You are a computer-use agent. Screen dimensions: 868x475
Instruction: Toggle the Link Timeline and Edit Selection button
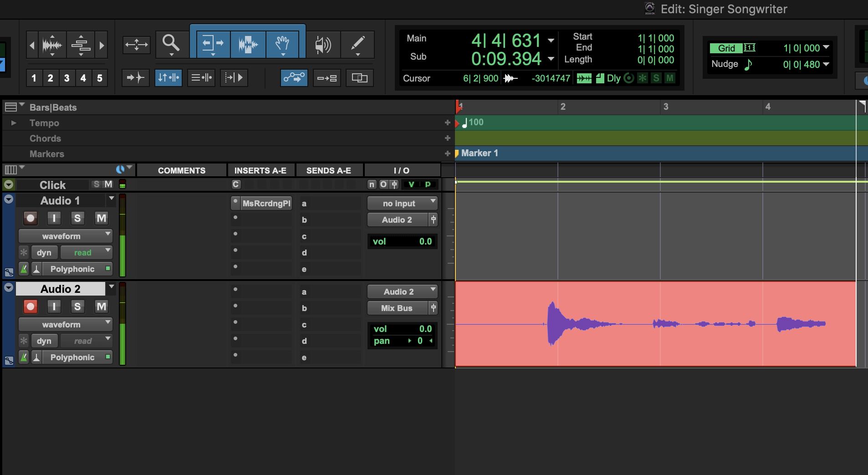(x=168, y=78)
